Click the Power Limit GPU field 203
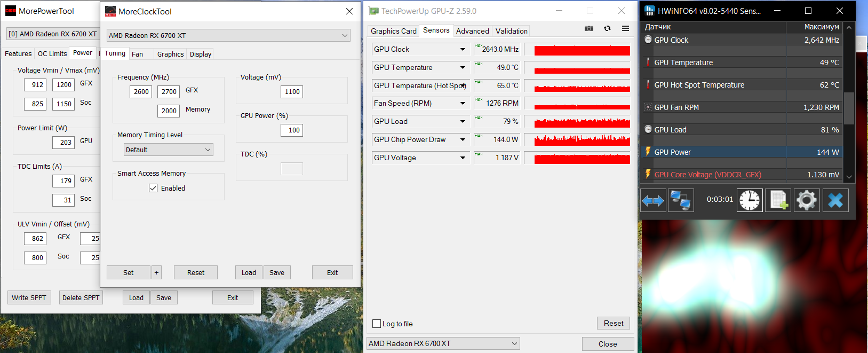868x353 pixels. click(x=63, y=142)
